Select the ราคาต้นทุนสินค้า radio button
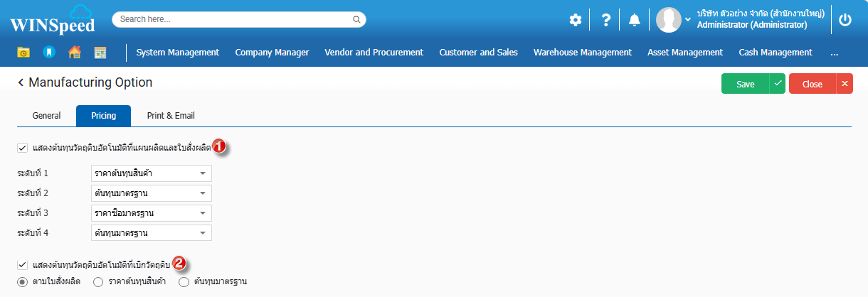Viewport: 868px width, 297px height. 99,282
